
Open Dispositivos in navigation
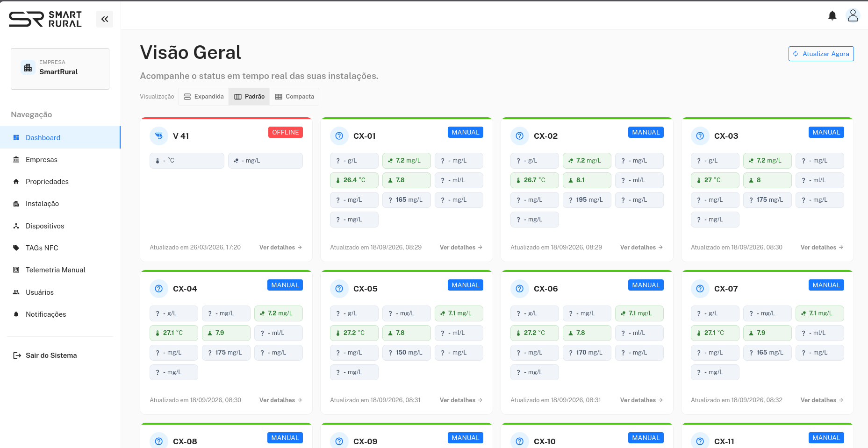[60, 226]
